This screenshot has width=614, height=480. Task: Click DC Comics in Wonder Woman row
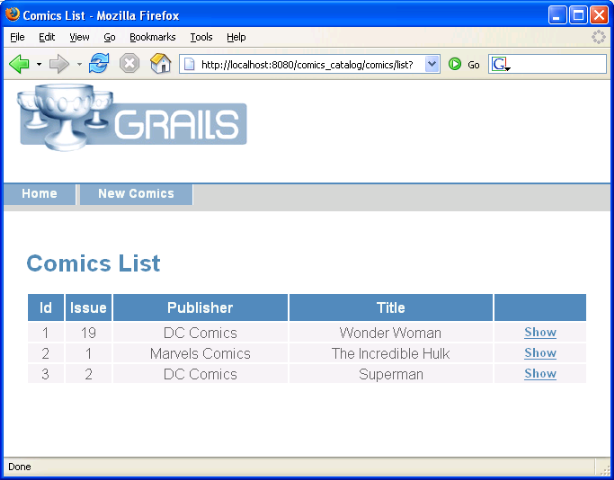tap(200, 333)
